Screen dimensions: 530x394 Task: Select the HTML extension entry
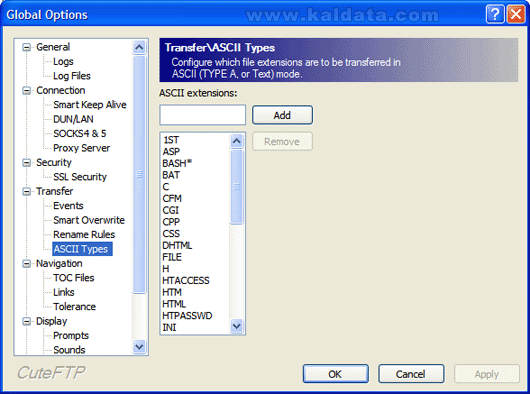click(174, 304)
